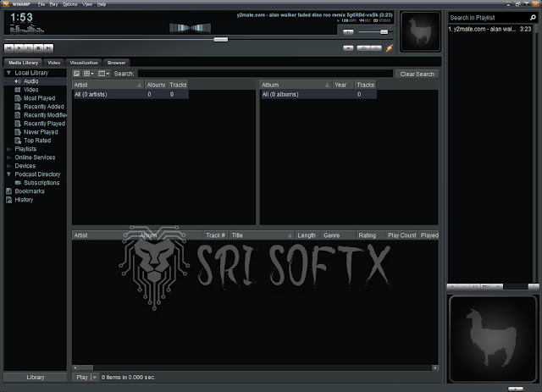This screenshot has height=392, width=542.
Task: Expand the Playlists tree node
Action: (8, 149)
